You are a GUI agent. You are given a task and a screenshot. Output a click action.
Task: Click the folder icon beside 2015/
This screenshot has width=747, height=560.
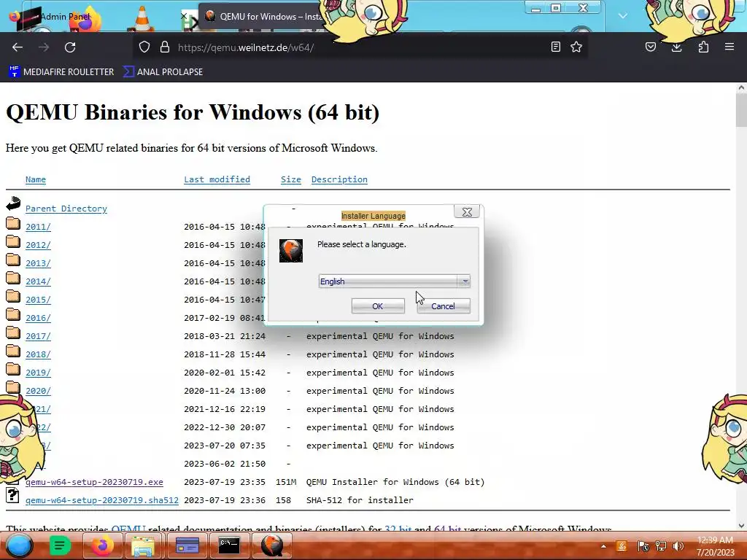[x=13, y=296]
